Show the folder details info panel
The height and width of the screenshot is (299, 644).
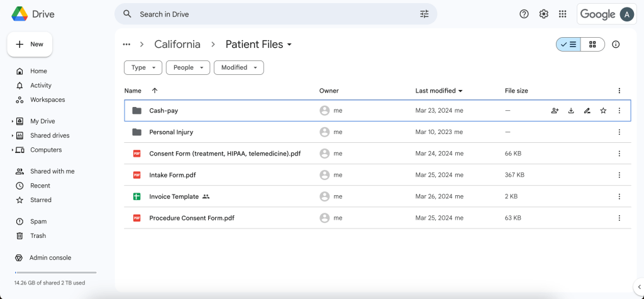coord(616,44)
